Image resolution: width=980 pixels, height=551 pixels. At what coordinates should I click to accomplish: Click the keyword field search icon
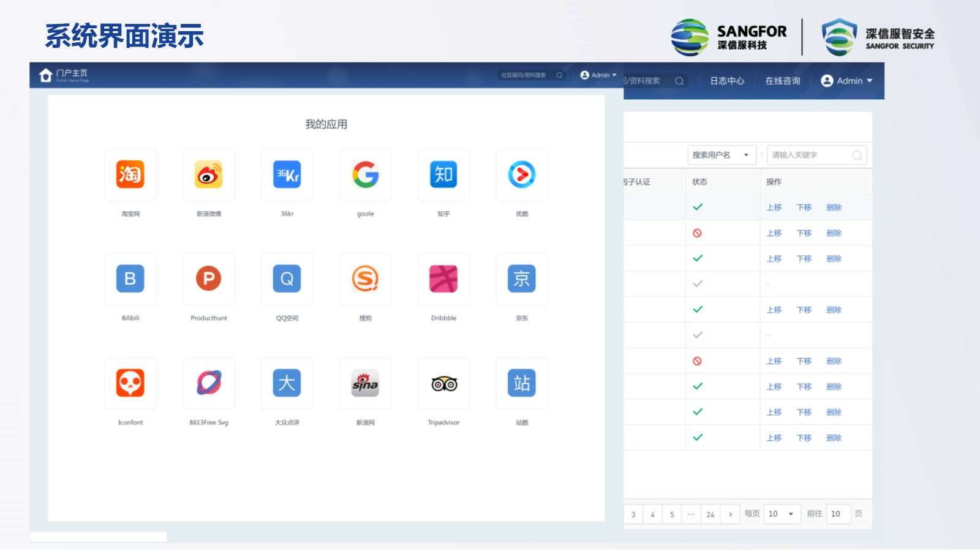(x=857, y=155)
